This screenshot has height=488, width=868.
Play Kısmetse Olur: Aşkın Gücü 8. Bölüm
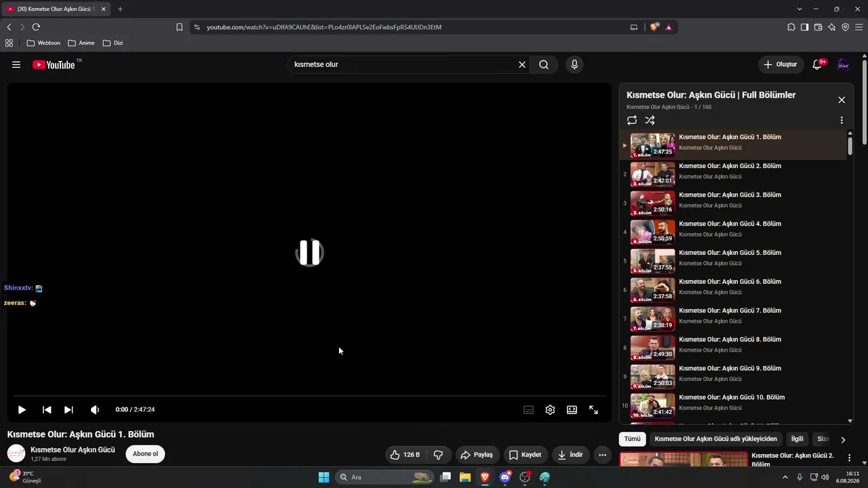(x=733, y=348)
